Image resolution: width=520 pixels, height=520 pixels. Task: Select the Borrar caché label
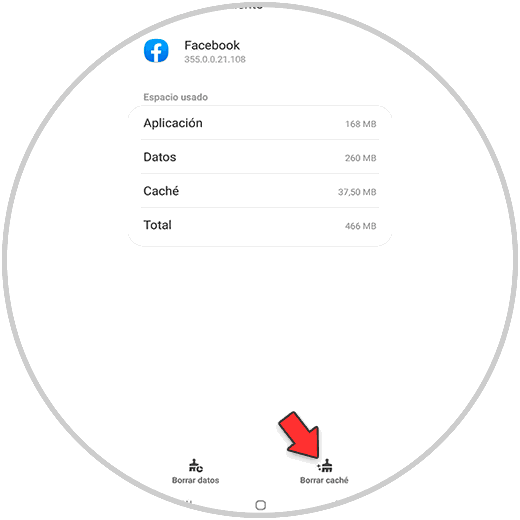[x=324, y=480]
